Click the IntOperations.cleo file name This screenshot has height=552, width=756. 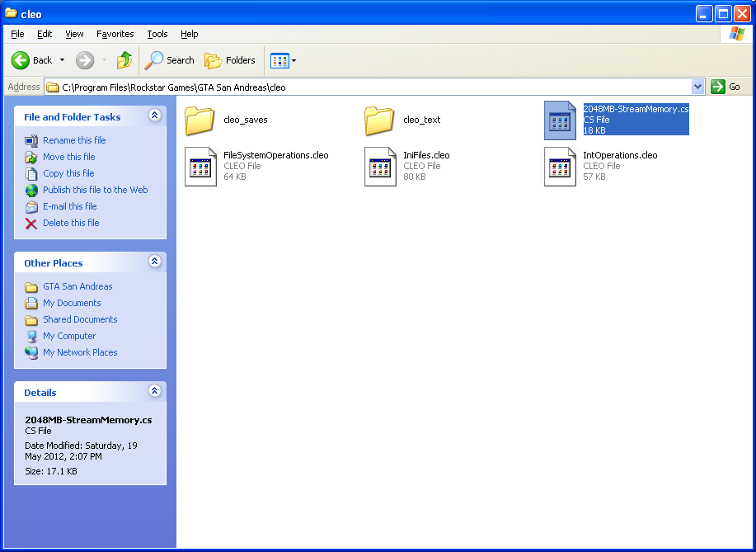coord(620,155)
